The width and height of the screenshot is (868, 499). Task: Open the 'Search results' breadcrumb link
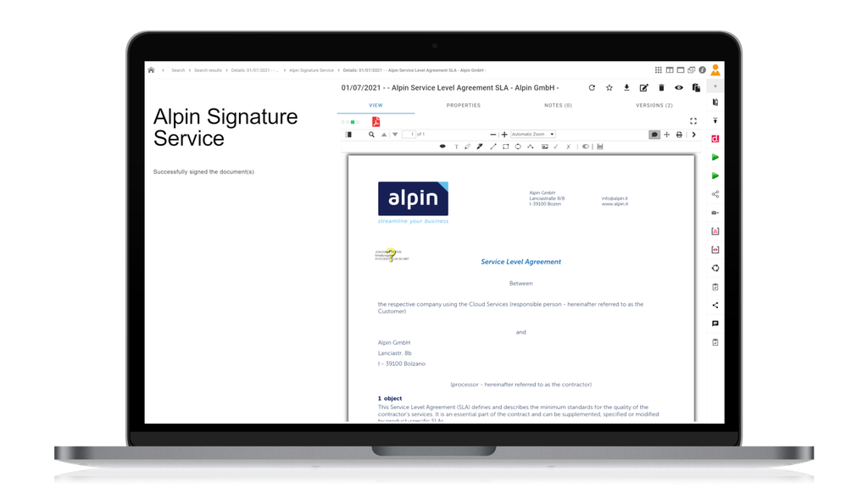point(209,70)
